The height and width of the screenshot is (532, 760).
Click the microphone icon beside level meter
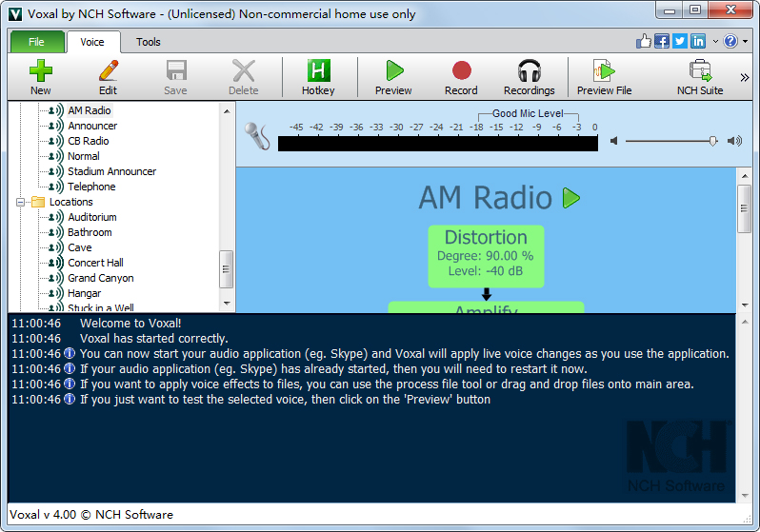pos(257,136)
